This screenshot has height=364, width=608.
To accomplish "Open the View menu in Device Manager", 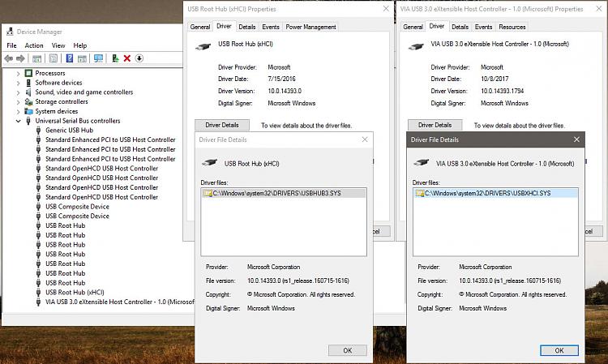I will pyautogui.click(x=58, y=45).
